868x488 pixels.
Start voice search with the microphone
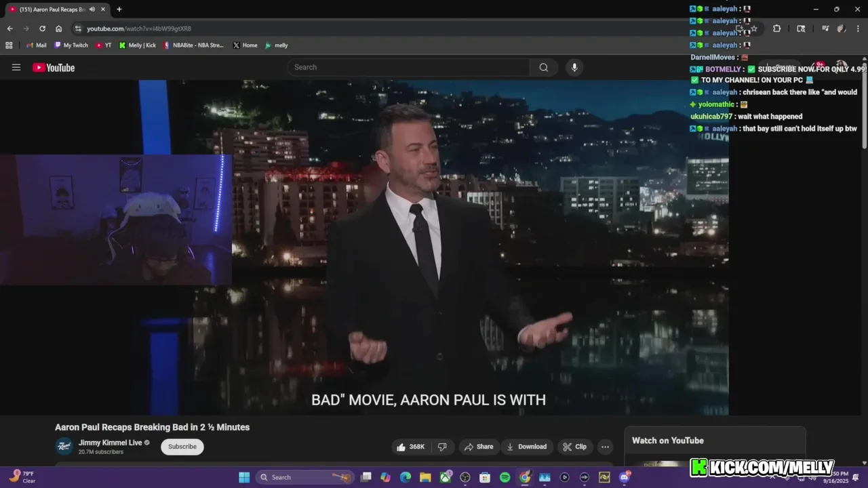click(574, 67)
